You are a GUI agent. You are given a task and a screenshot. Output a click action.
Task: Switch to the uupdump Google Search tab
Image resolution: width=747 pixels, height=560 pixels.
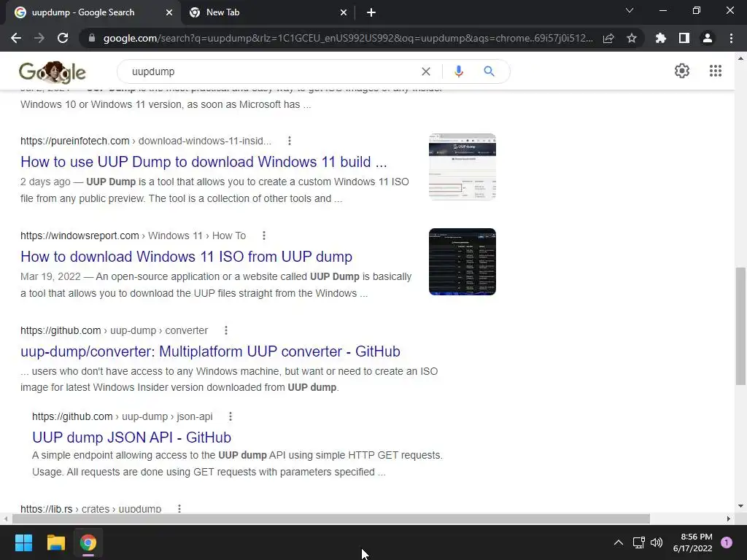[93, 13]
